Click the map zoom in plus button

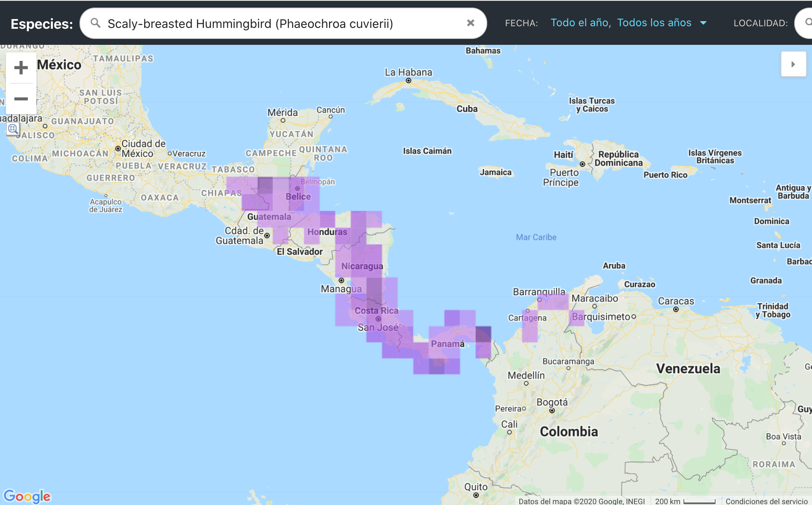click(x=21, y=68)
